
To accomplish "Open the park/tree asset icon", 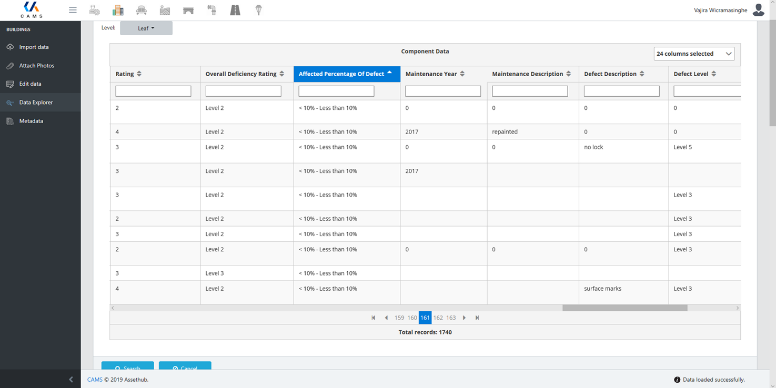I will pyautogui.click(x=258, y=10).
